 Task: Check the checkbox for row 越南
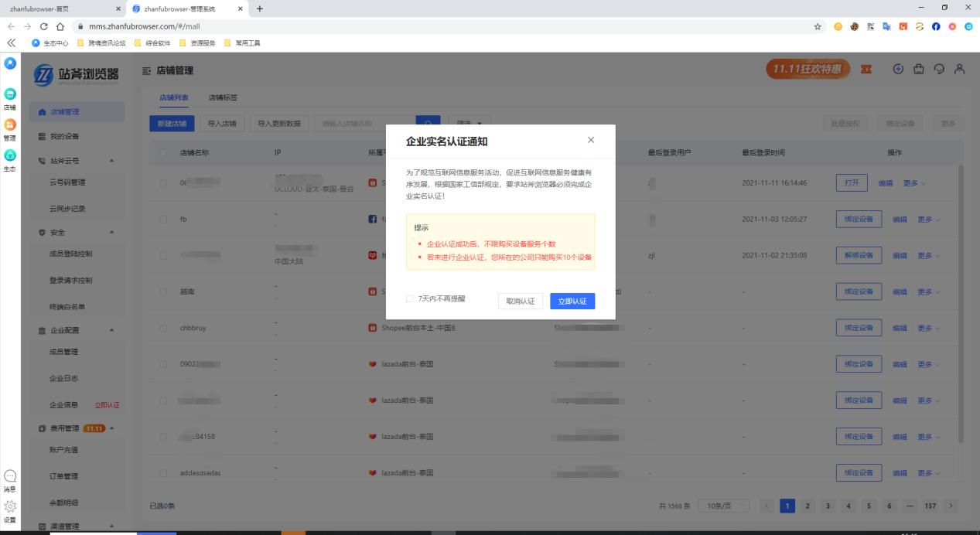pos(163,291)
